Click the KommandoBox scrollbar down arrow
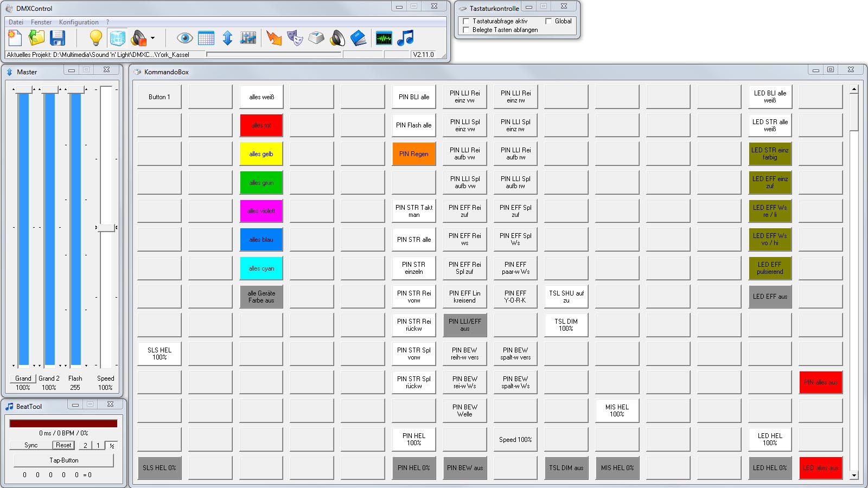This screenshot has width=868, height=488. [x=854, y=476]
